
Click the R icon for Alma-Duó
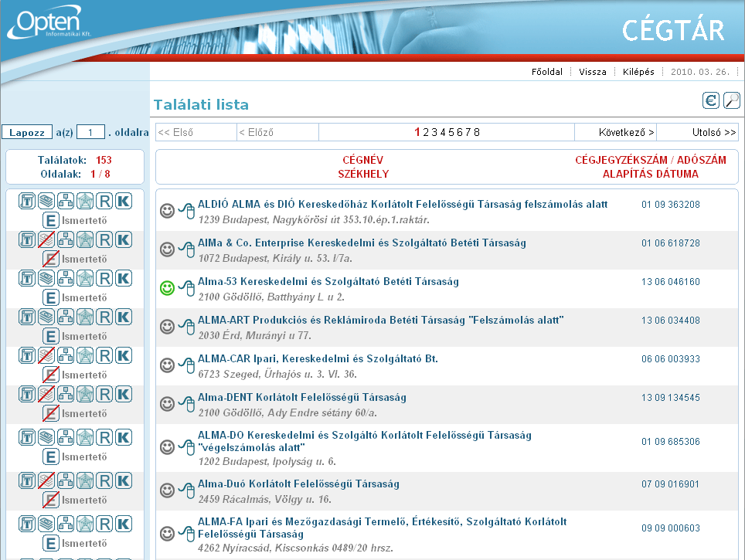point(104,480)
